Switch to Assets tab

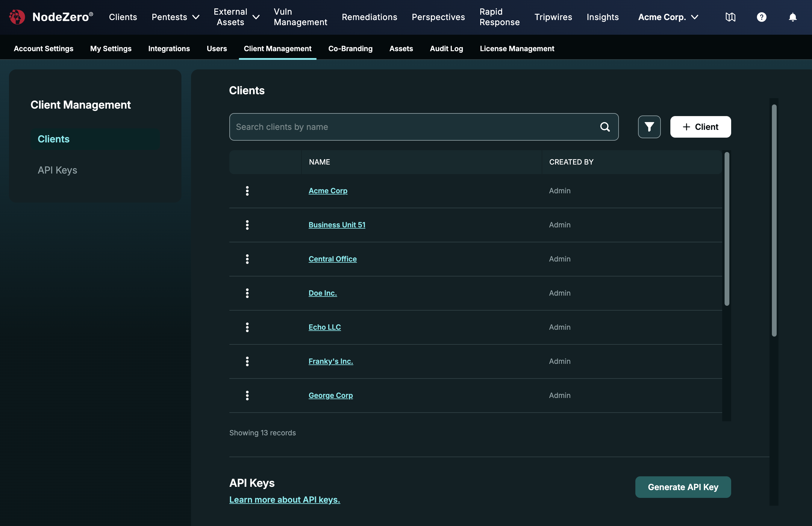(x=401, y=48)
